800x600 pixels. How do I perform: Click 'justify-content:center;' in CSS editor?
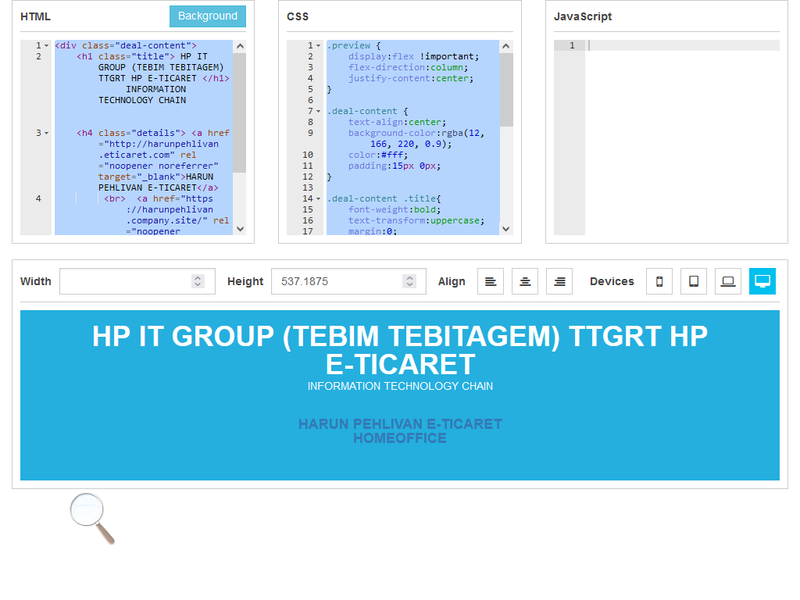(x=411, y=79)
